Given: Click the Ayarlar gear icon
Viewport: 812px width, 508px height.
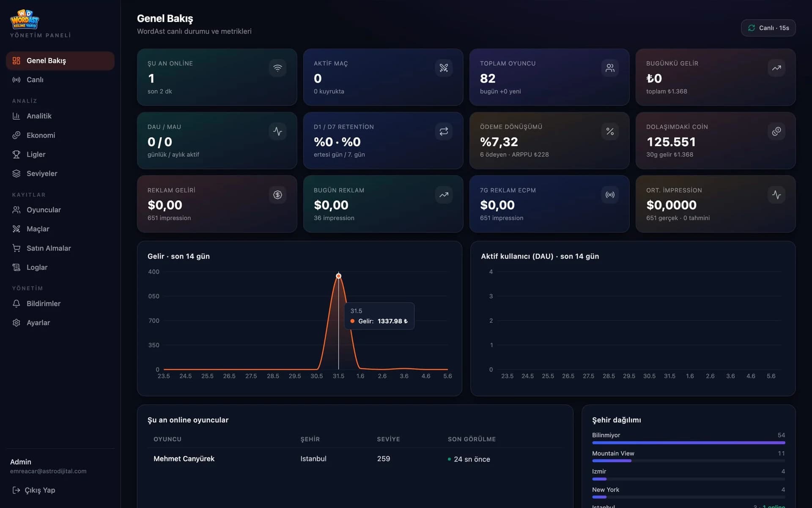Looking at the screenshot, I should pos(16,323).
